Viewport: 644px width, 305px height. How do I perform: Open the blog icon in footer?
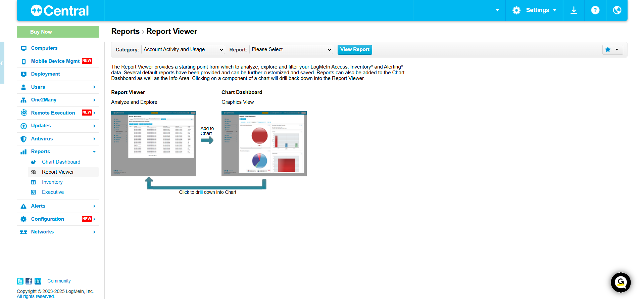pyautogui.click(x=38, y=281)
